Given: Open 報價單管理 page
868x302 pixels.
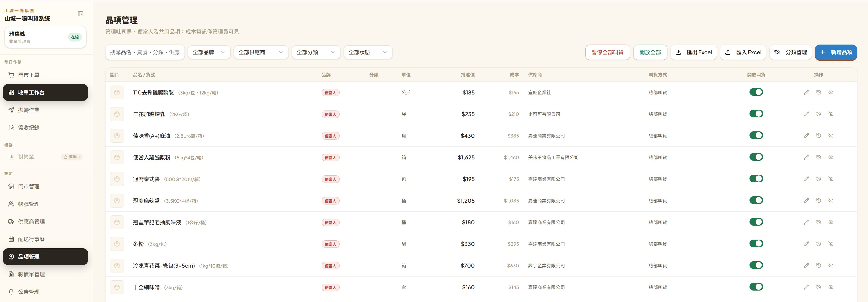Looking at the screenshot, I should coord(45,274).
